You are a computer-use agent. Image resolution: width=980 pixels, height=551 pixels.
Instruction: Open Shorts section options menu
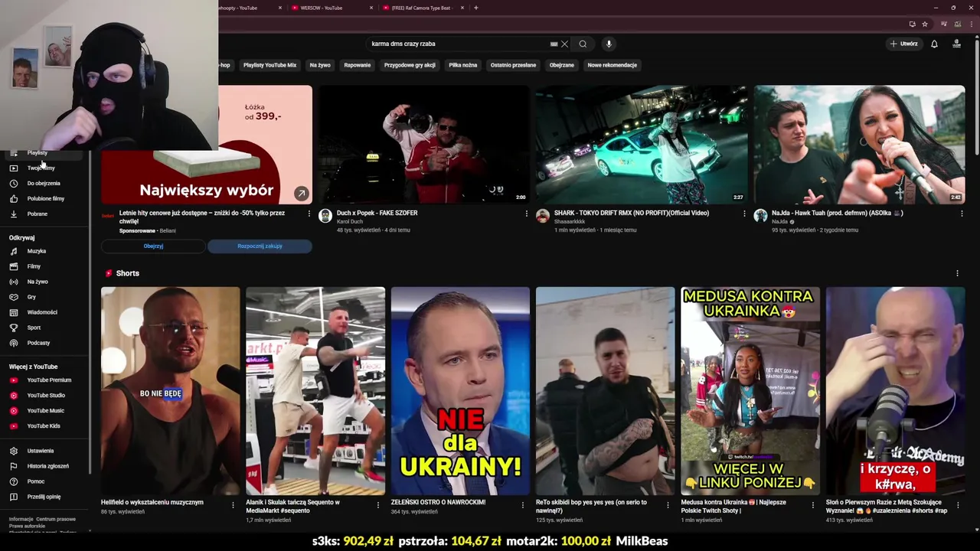(957, 273)
